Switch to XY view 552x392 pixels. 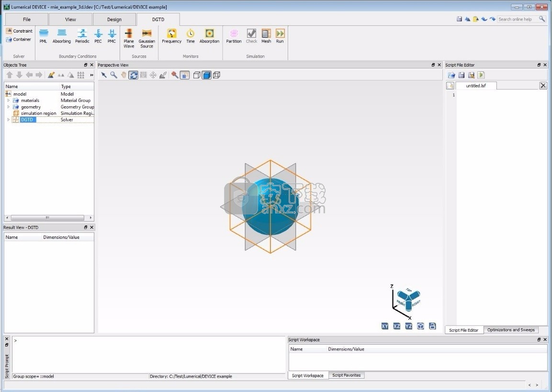(x=385, y=326)
